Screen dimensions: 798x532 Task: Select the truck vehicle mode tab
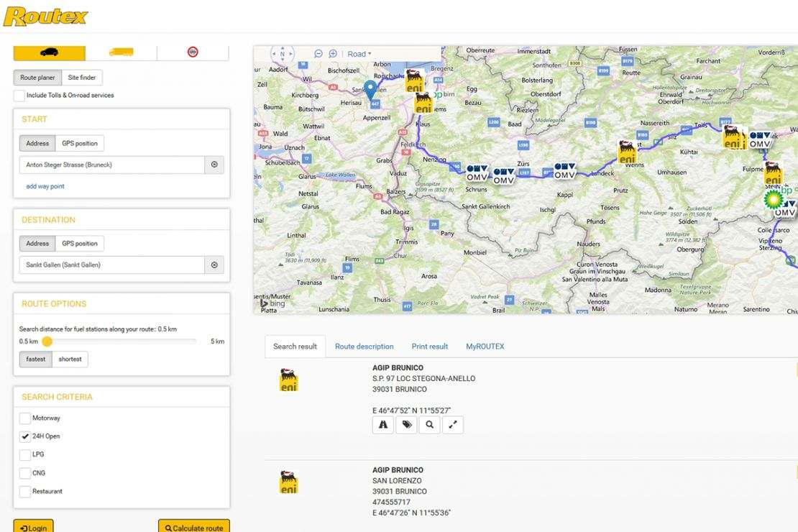coord(121,52)
